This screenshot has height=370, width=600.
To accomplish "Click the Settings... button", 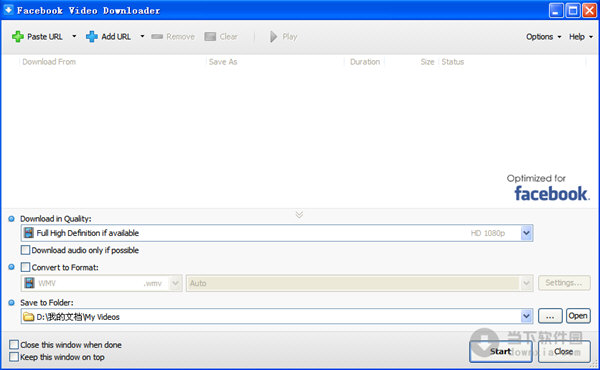I will pyautogui.click(x=564, y=283).
